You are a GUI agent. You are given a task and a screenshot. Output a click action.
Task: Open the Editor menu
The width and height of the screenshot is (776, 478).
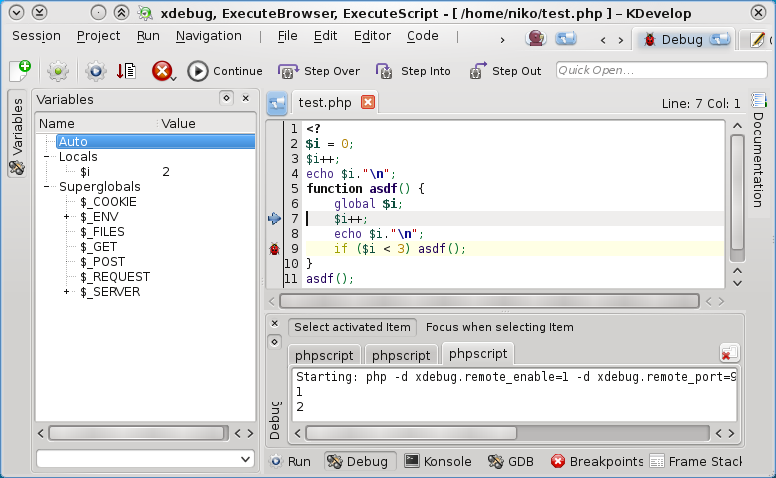(x=372, y=36)
